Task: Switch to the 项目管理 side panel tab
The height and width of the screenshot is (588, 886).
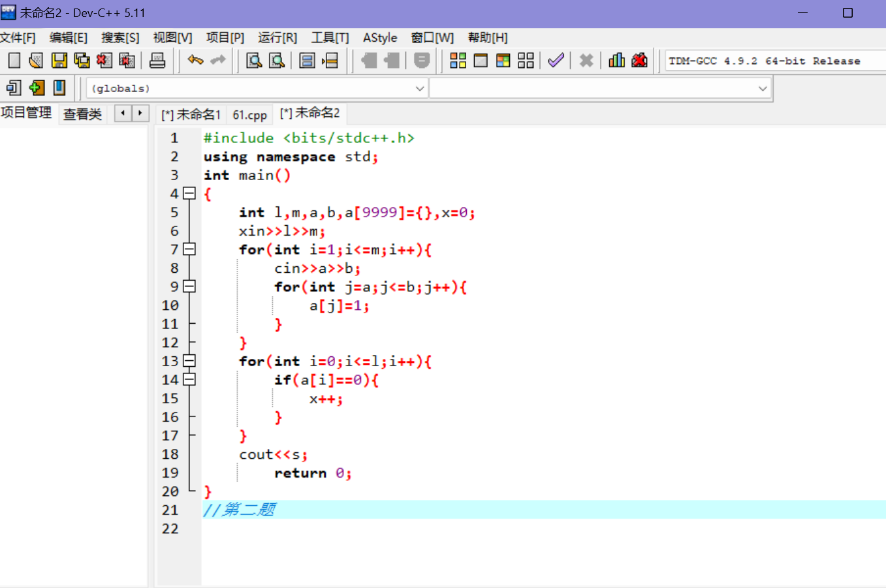Action: [26, 113]
